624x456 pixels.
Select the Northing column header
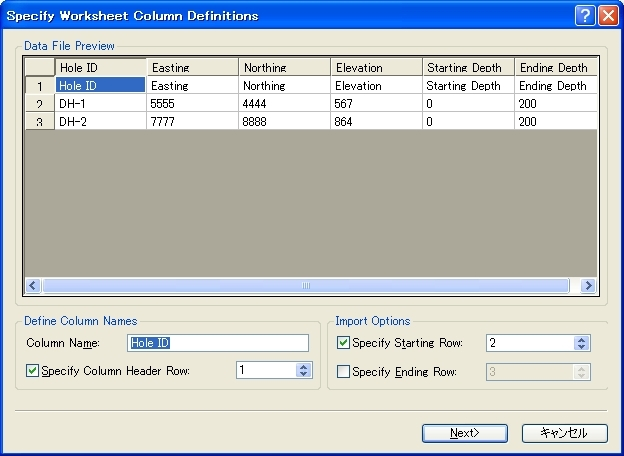[x=284, y=68]
